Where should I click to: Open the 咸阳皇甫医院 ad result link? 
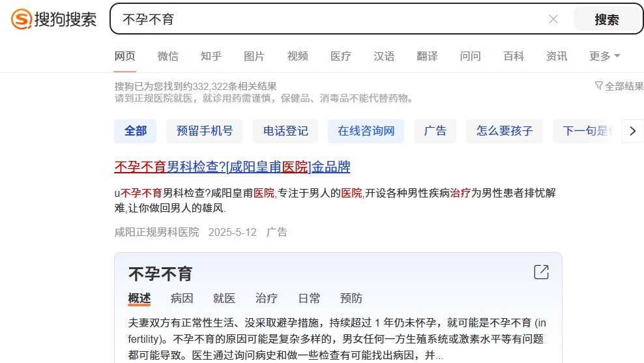point(232,167)
